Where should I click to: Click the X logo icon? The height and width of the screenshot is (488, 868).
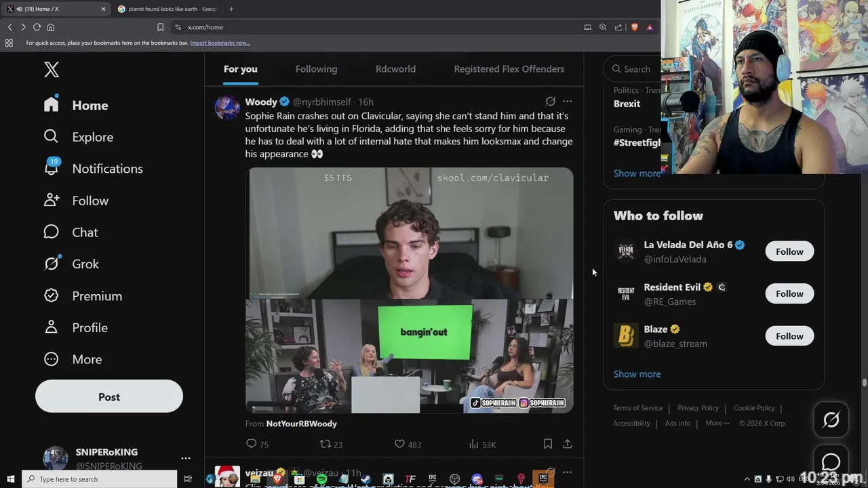52,69
